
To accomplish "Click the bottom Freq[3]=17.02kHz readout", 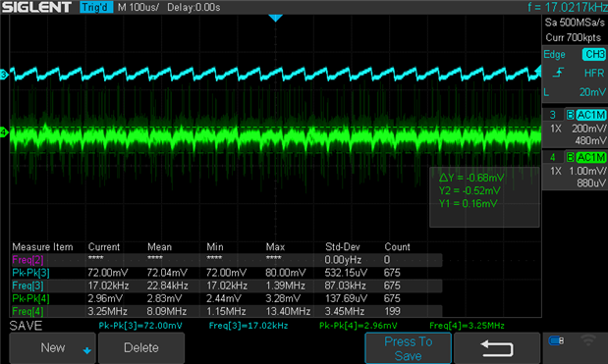I will click(249, 326).
